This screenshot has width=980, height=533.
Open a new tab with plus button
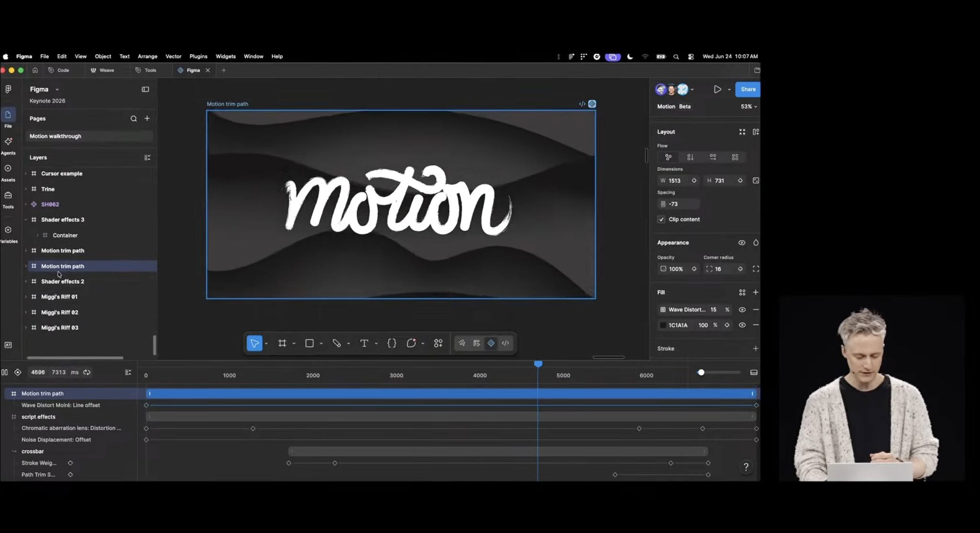point(223,70)
